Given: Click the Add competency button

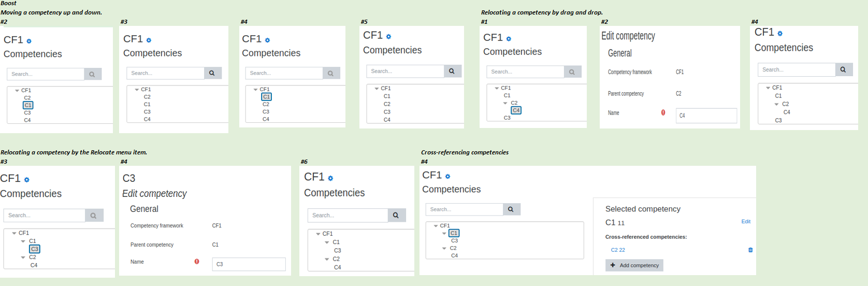Looking at the screenshot, I should point(634,265).
